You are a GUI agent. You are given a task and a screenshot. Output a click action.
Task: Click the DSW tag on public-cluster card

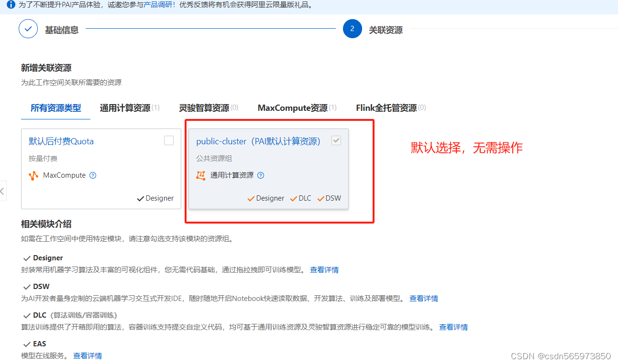(x=329, y=198)
